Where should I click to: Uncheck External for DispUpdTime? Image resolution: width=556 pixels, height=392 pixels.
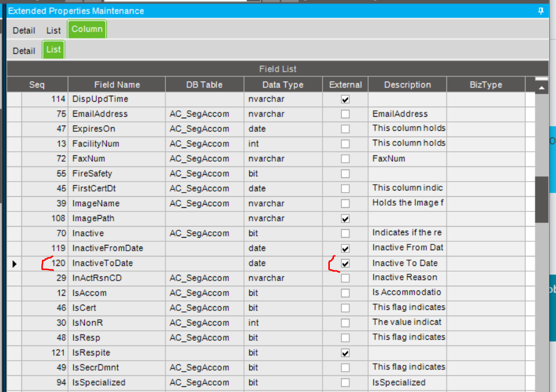pos(345,99)
